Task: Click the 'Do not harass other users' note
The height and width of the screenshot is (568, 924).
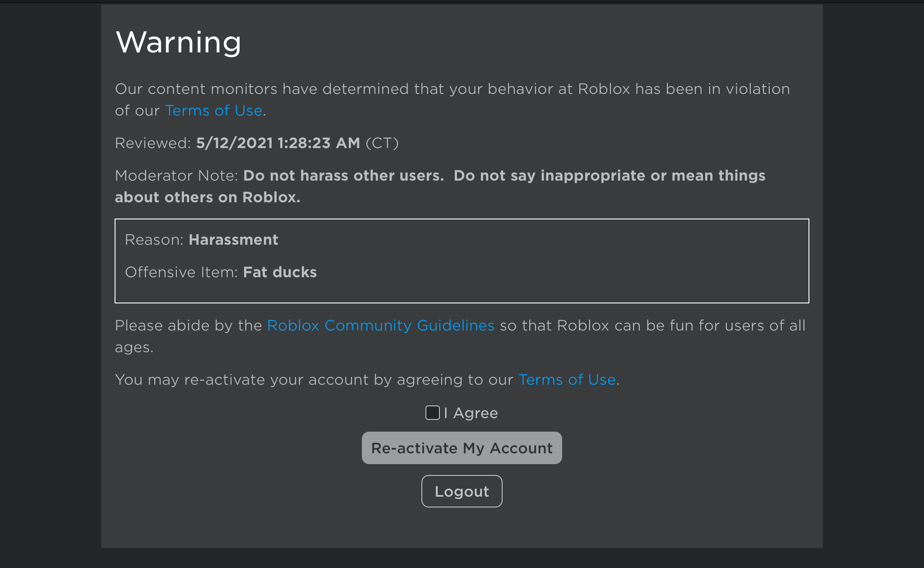Action: tap(343, 176)
